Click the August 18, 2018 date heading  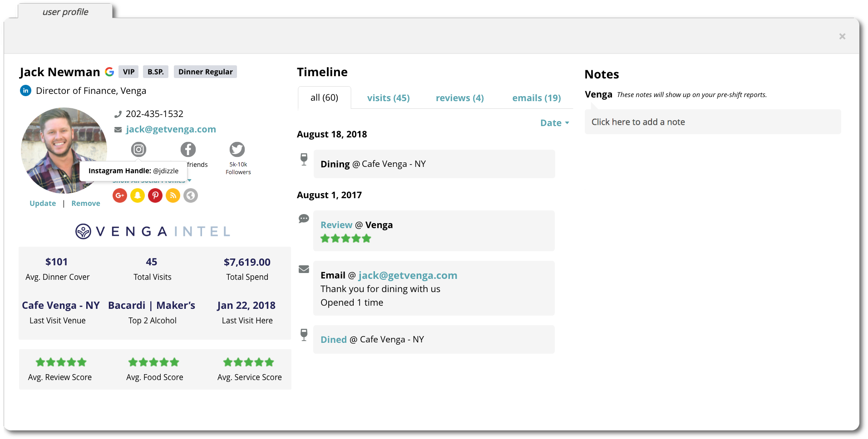[x=332, y=134]
